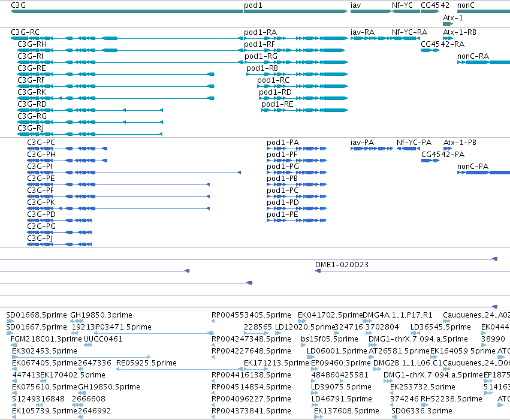The width and height of the screenshot is (510, 420).
Task: Click transcript C3G-RI label
Action: [30, 56]
